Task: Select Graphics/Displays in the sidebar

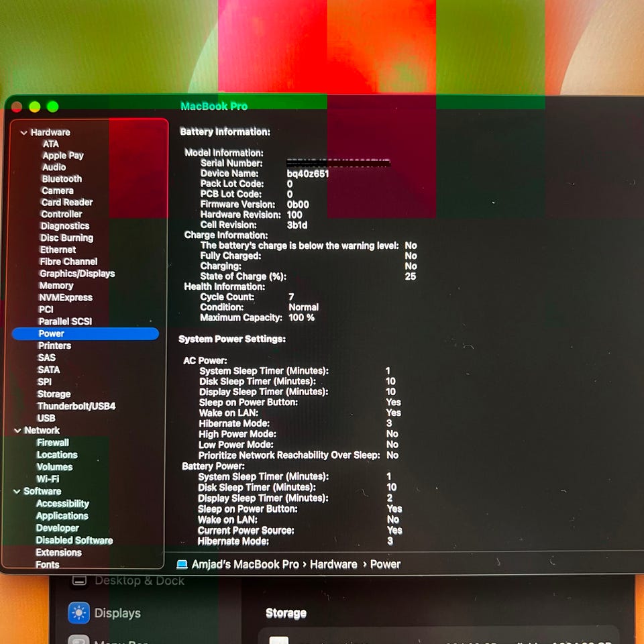Action: pos(76,274)
